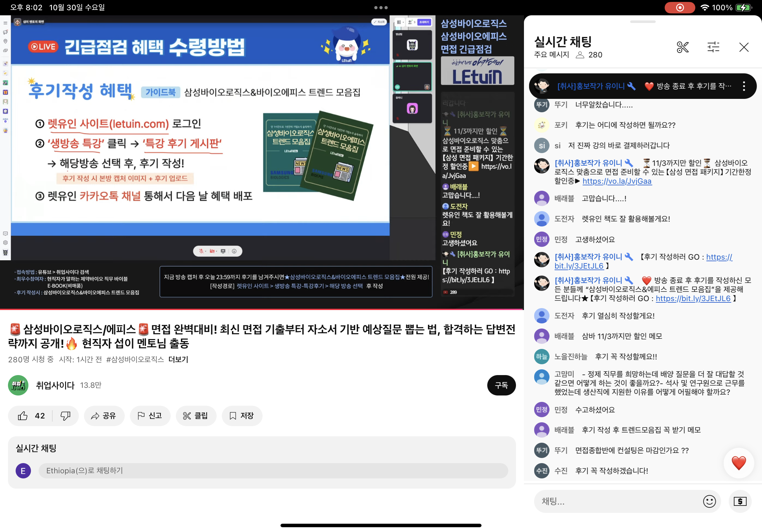
Task: Report the video using 신고
Action: coord(150,416)
